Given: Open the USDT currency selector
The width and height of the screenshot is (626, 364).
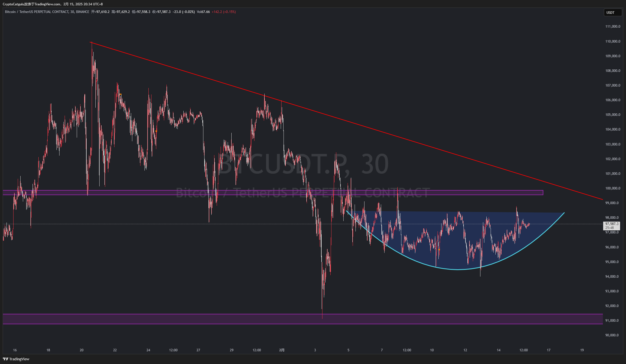Looking at the screenshot, I should [x=613, y=12].
